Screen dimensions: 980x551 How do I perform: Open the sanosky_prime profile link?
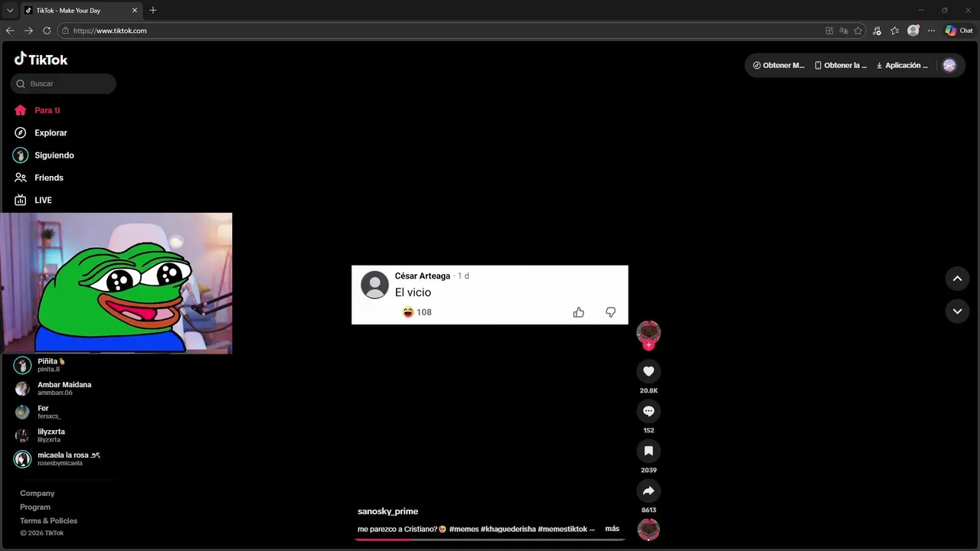[387, 511]
